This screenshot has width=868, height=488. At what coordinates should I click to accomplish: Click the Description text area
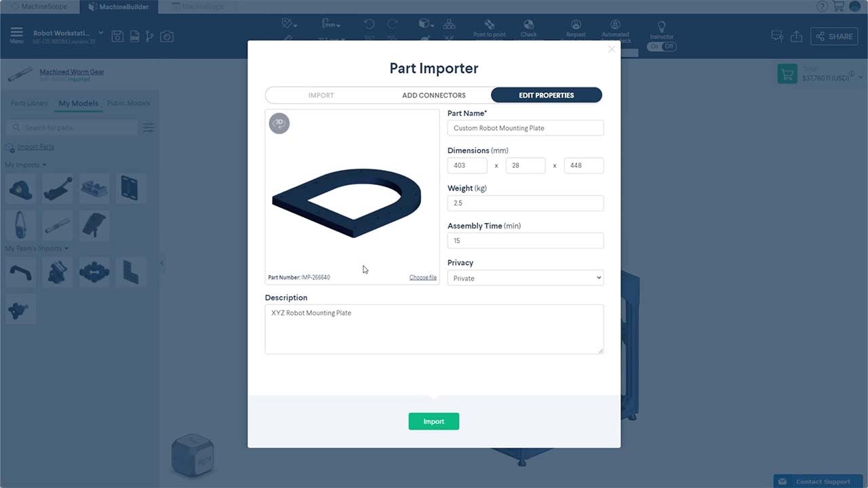(434, 329)
